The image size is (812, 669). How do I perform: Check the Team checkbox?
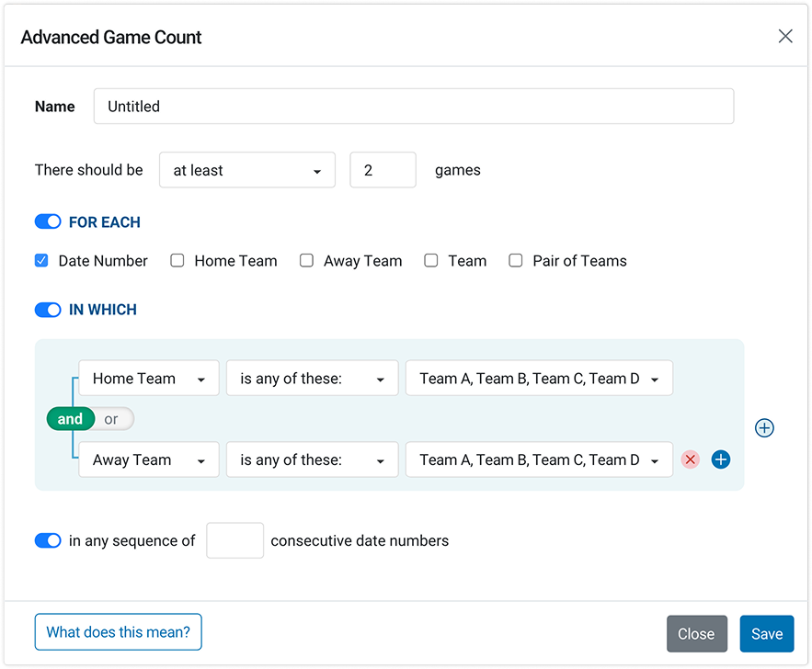pos(431,260)
